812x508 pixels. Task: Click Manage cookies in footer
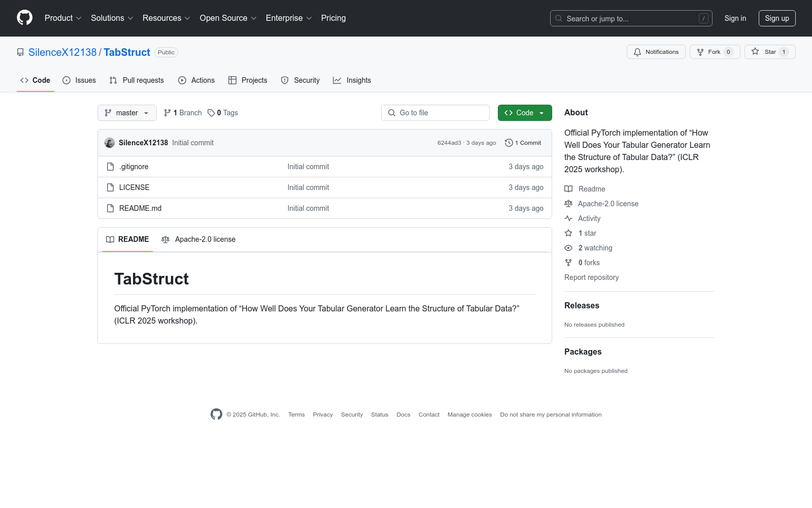point(469,415)
